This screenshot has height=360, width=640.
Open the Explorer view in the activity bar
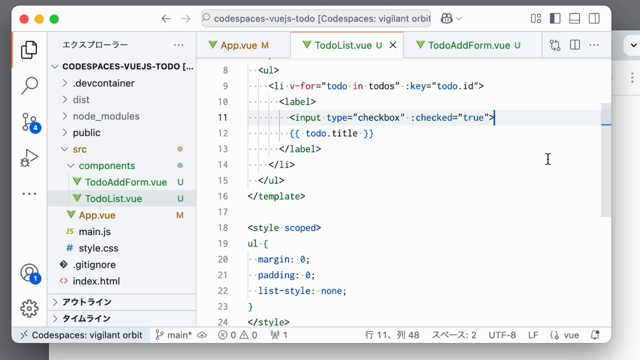[x=29, y=50]
